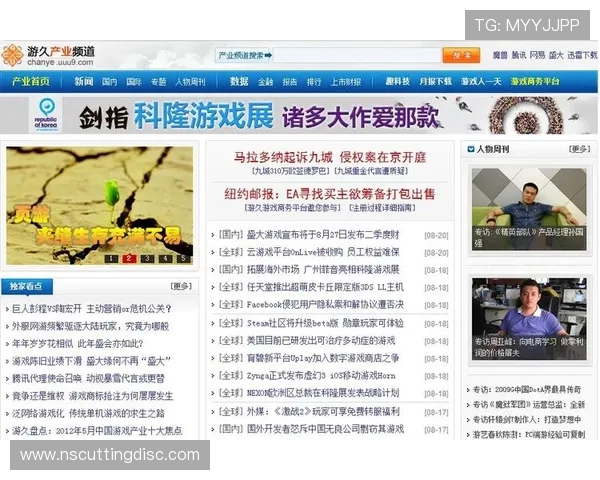The image size is (600, 480).
Task: Open the 盛大 quick link
Action: [x=556, y=56]
